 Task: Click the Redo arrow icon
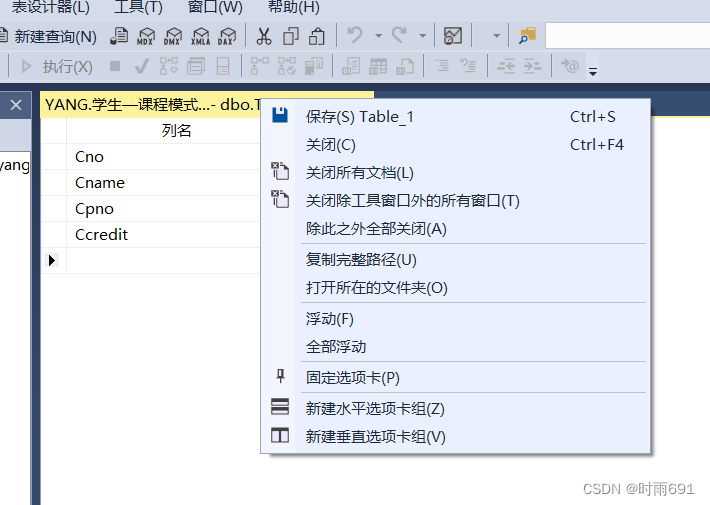coord(399,35)
